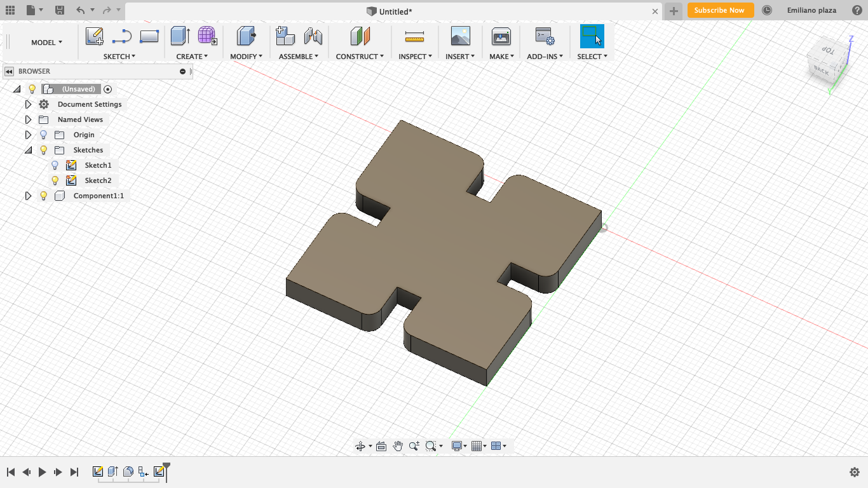
Task: Select the Zoom tool in navigation bar
Action: 414,446
